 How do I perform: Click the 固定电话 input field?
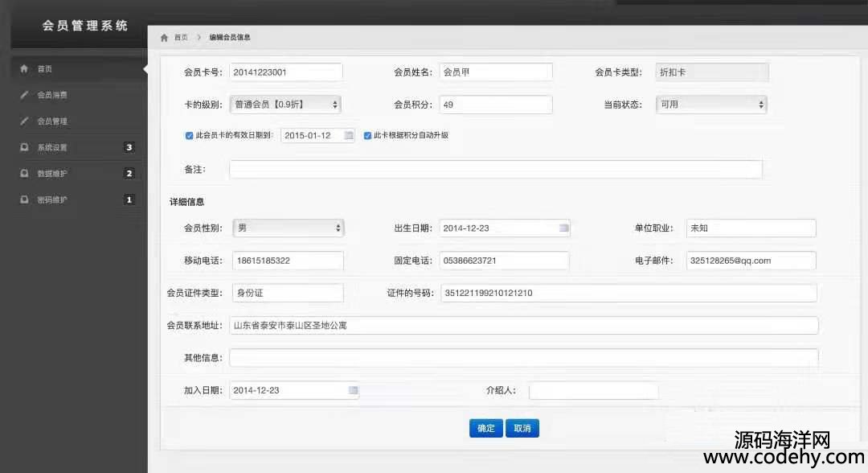click(504, 261)
